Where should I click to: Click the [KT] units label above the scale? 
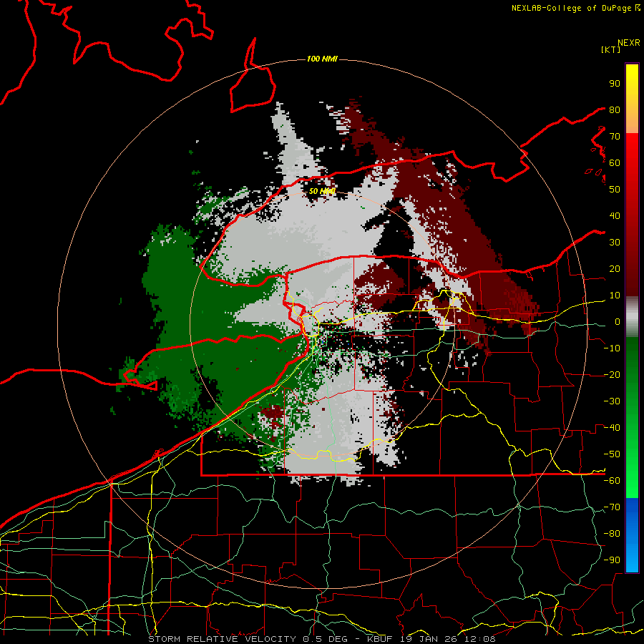(x=610, y=49)
